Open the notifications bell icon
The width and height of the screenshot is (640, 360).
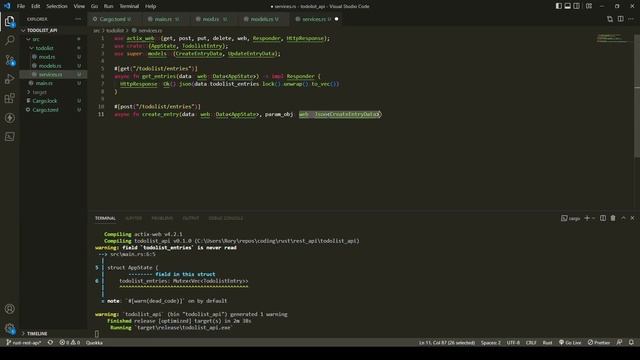(631, 342)
